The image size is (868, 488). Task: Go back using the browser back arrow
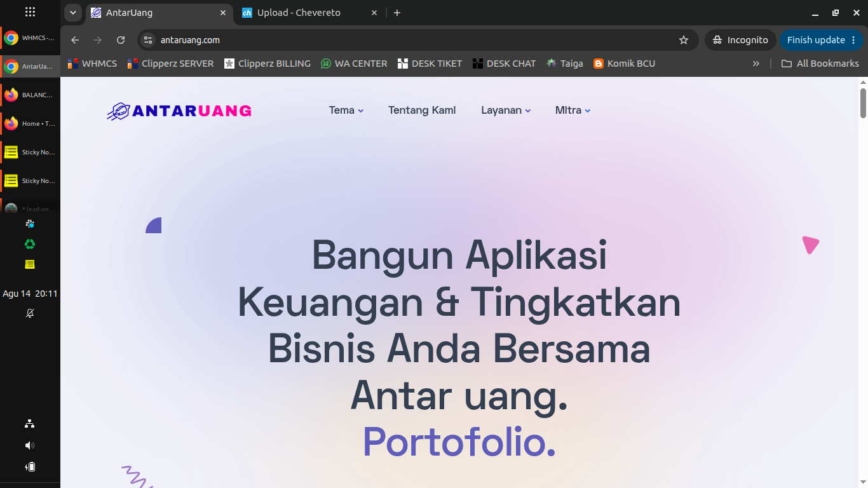click(75, 40)
